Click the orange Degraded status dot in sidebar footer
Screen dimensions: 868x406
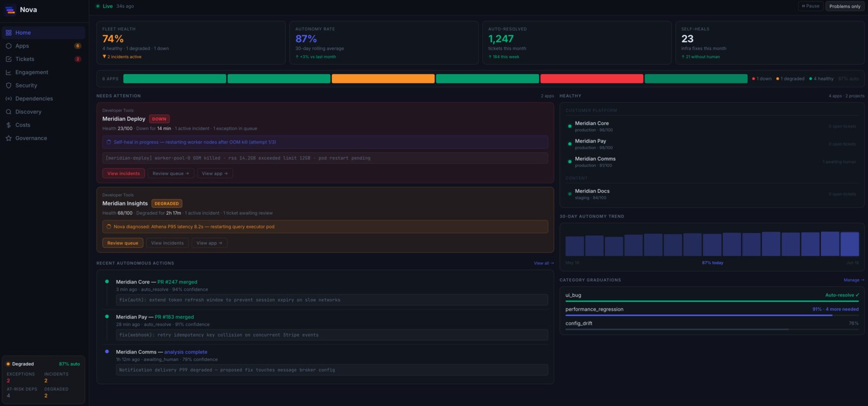[x=8, y=364]
